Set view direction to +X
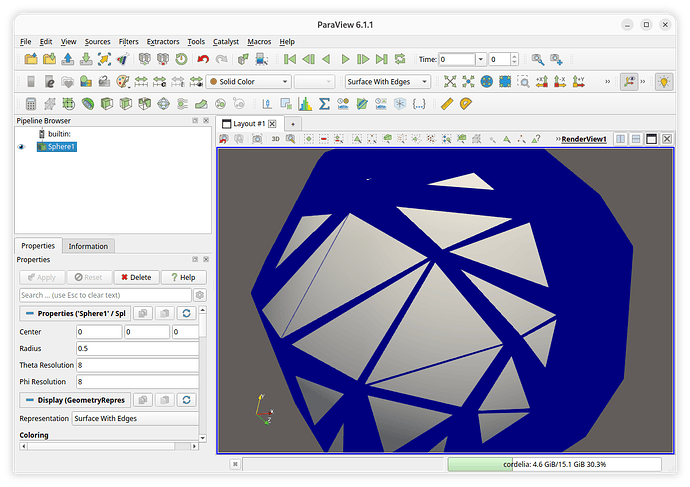 (x=542, y=81)
